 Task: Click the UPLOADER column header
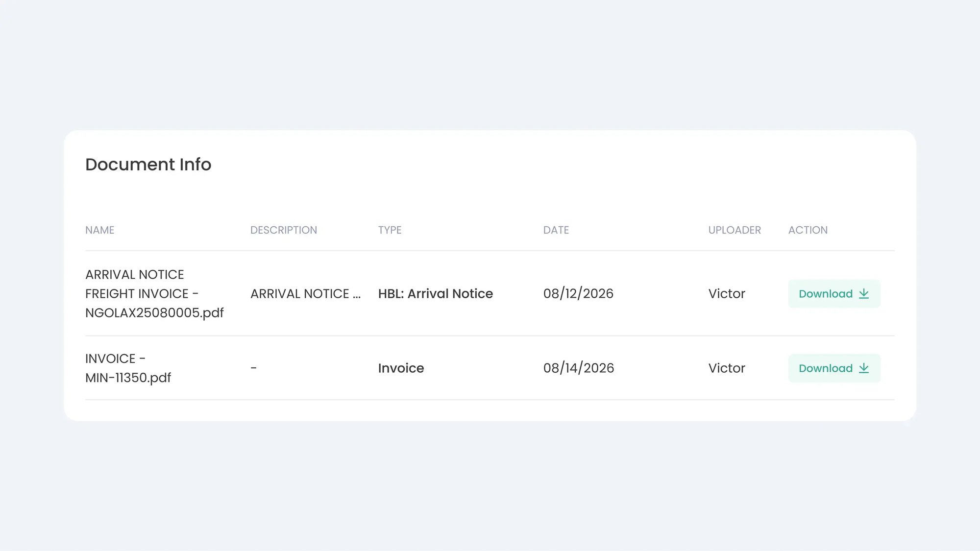(734, 230)
